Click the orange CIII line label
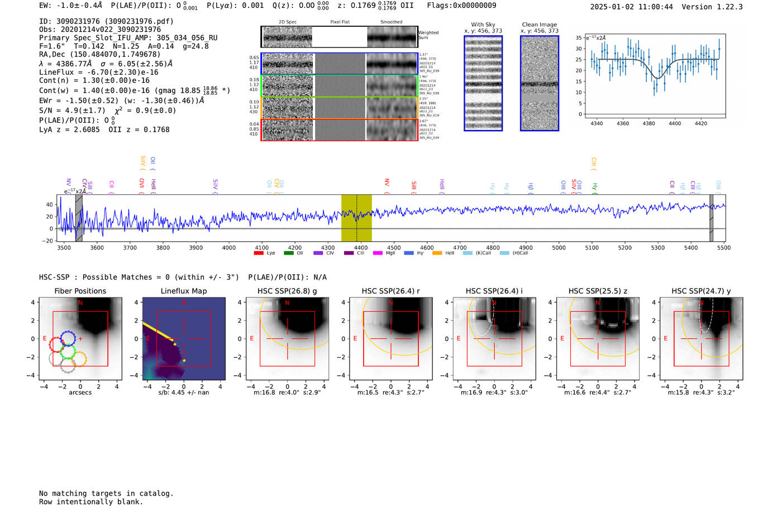The height and width of the screenshot is (532, 782). 594,164
